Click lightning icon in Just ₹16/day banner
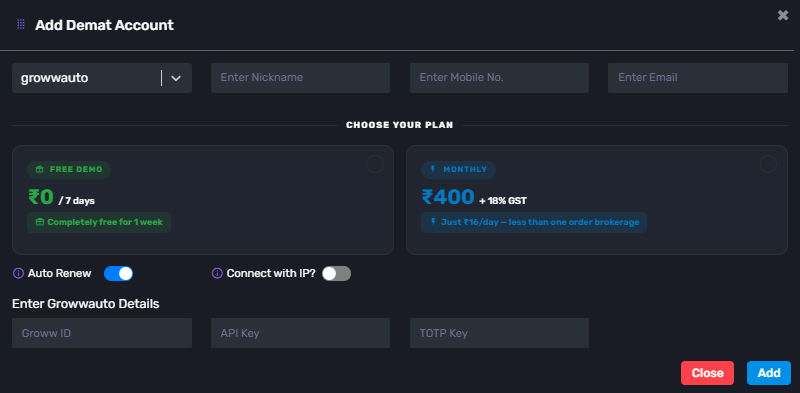 click(x=434, y=222)
